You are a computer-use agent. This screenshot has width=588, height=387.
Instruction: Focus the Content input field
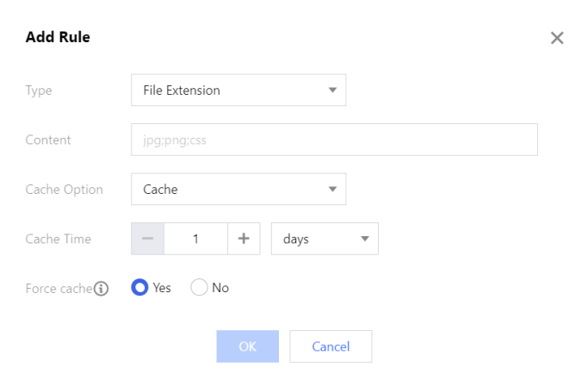[334, 139]
